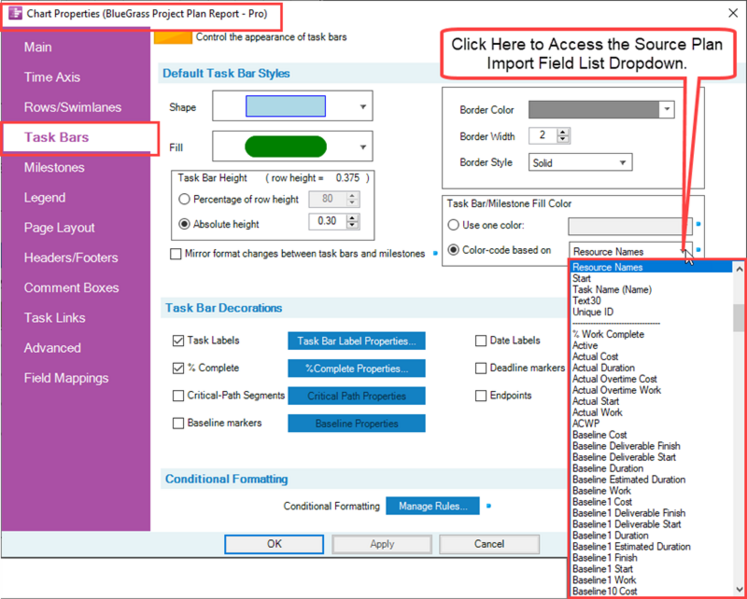This screenshot has height=599, width=747.
Task: Click the Apply button
Action: click(x=382, y=544)
